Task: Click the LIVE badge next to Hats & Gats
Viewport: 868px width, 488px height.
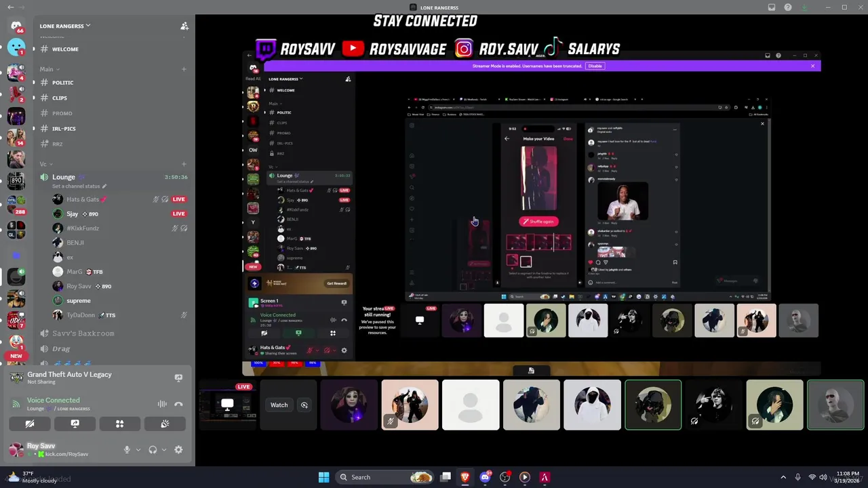Action: tap(179, 199)
